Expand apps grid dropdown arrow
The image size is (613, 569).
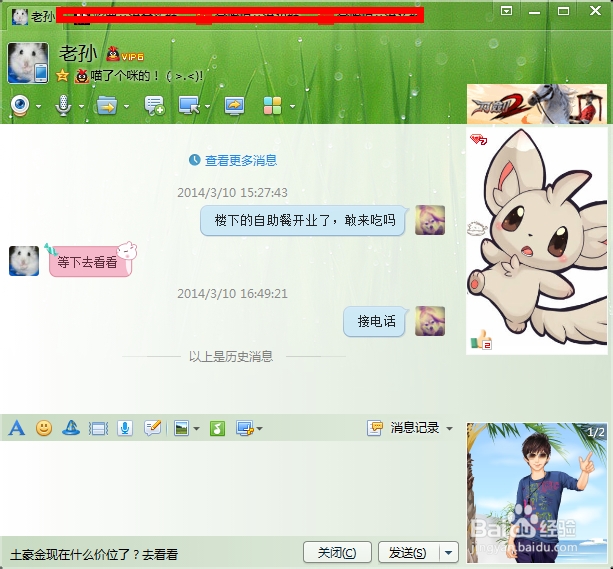(292, 106)
